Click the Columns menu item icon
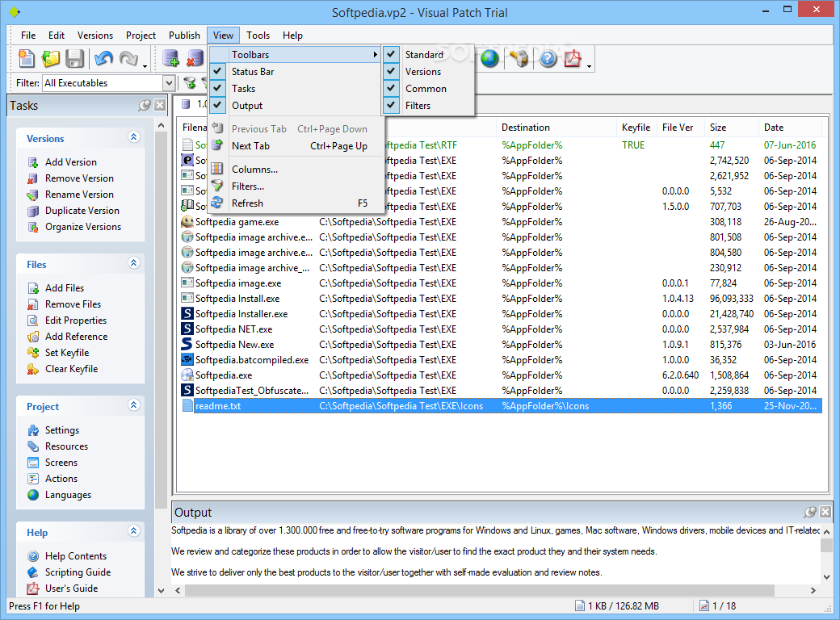 point(217,169)
